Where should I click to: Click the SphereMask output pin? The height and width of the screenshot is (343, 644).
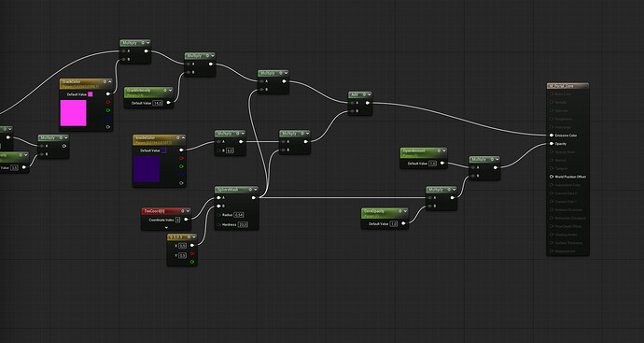click(254, 198)
